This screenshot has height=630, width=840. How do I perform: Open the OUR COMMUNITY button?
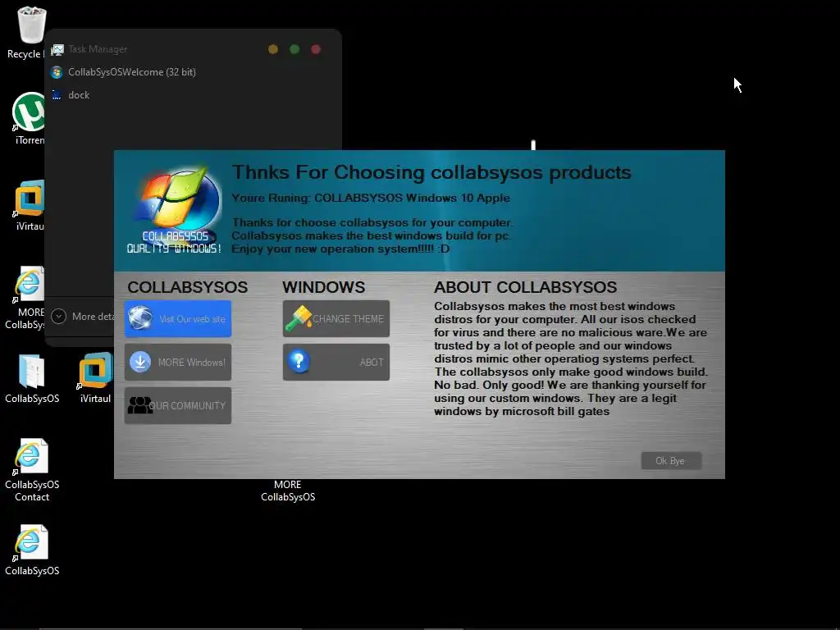tap(178, 405)
